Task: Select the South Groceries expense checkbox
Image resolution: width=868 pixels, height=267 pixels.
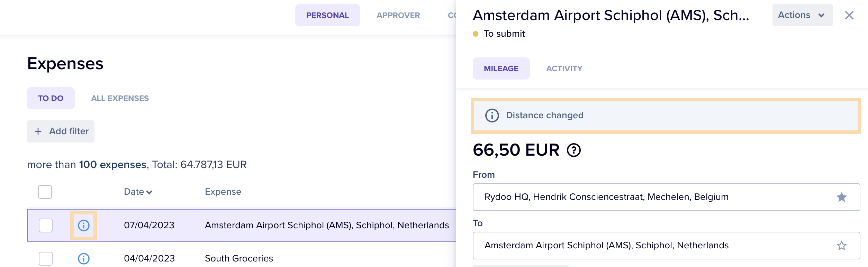Action: point(46,259)
